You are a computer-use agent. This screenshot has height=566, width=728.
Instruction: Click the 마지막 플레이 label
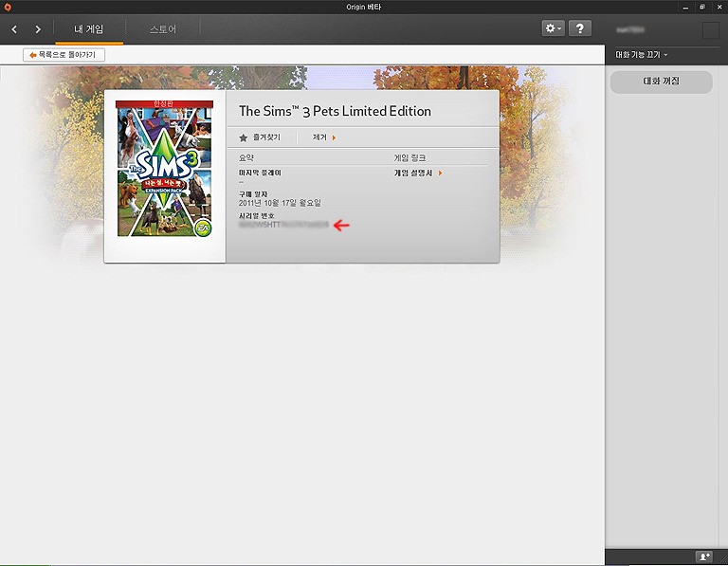point(260,173)
